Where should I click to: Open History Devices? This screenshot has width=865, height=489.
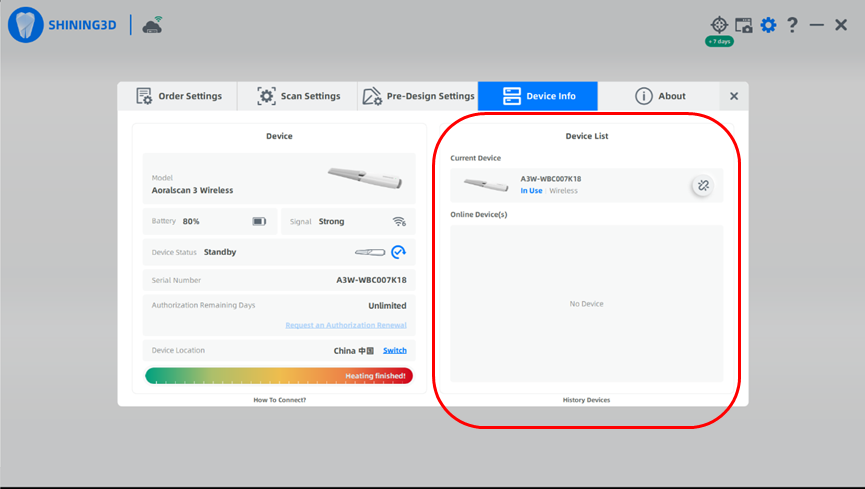pyautogui.click(x=586, y=400)
